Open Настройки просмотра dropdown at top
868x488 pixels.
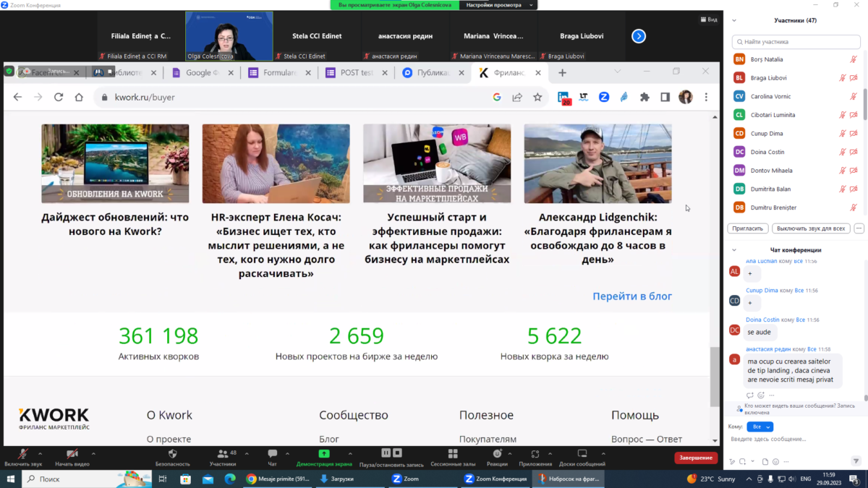pyautogui.click(x=499, y=4)
